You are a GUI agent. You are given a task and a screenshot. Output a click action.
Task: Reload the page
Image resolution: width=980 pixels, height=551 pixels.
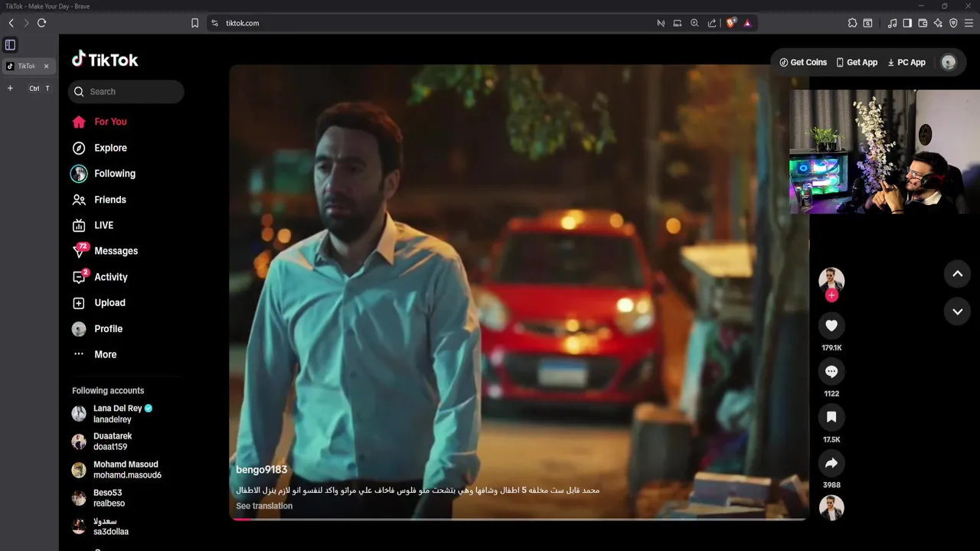(x=42, y=23)
